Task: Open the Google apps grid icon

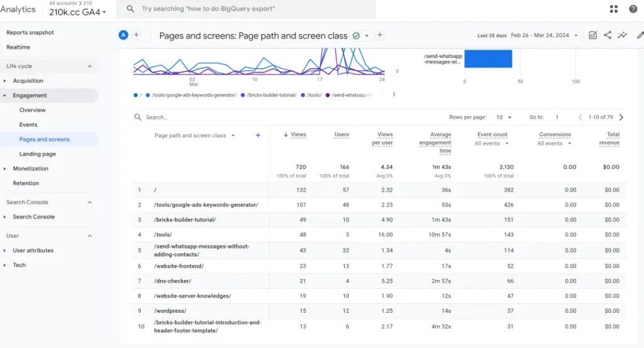Action: [614, 9]
